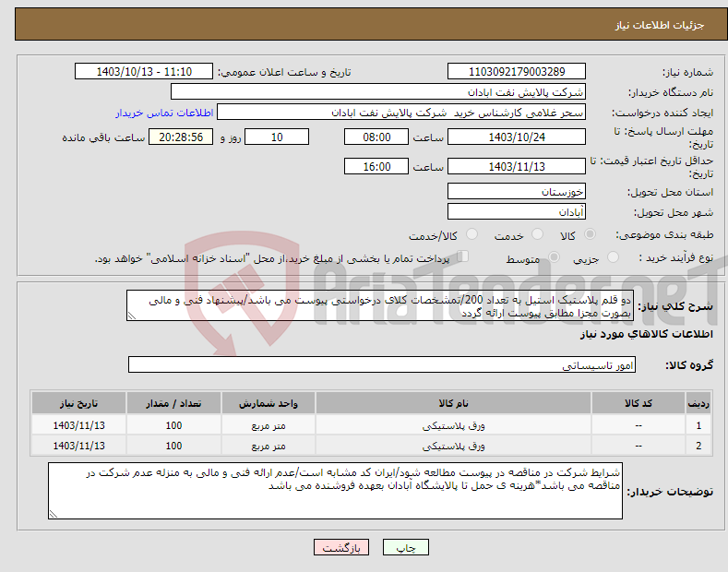The height and width of the screenshot is (572, 728).
Task: Click the remaining time counter 20:28:56
Action: click(x=181, y=137)
